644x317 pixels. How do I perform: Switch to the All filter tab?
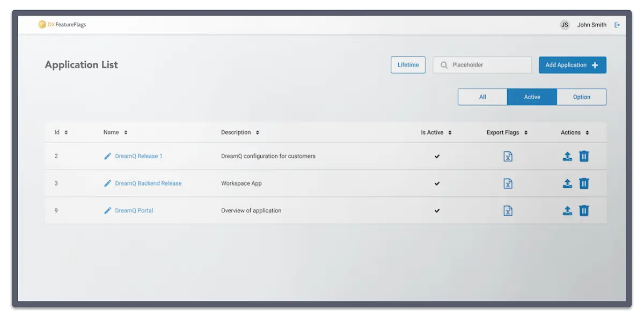pyautogui.click(x=482, y=97)
